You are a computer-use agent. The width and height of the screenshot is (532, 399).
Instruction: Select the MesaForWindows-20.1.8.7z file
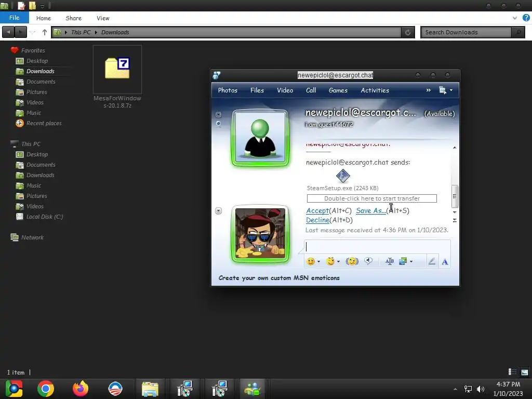[117, 77]
